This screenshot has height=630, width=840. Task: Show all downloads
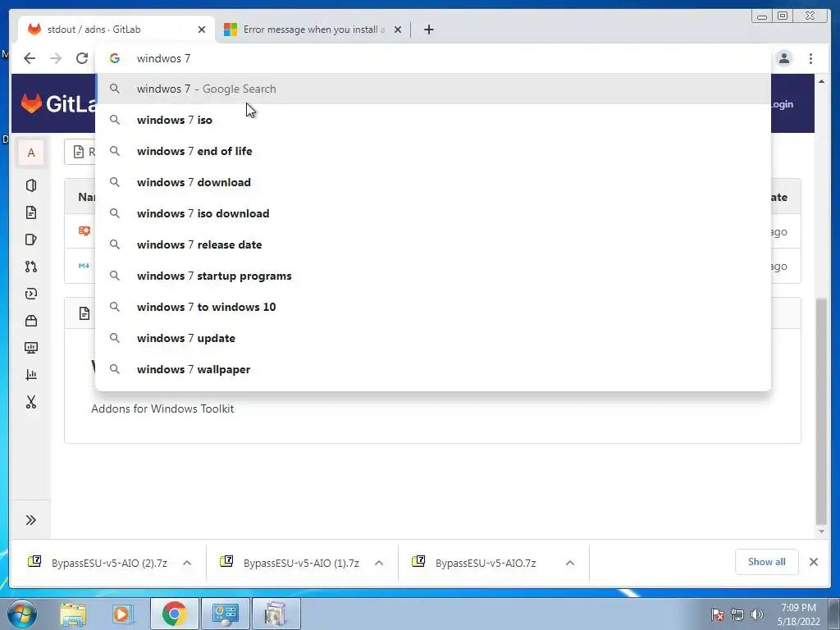(x=767, y=562)
